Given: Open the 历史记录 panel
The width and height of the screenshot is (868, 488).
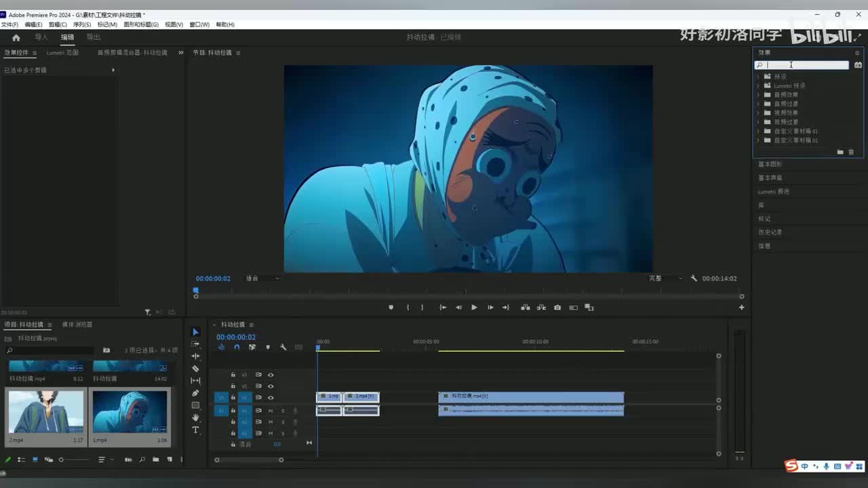Looking at the screenshot, I should click(x=770, y=232).
